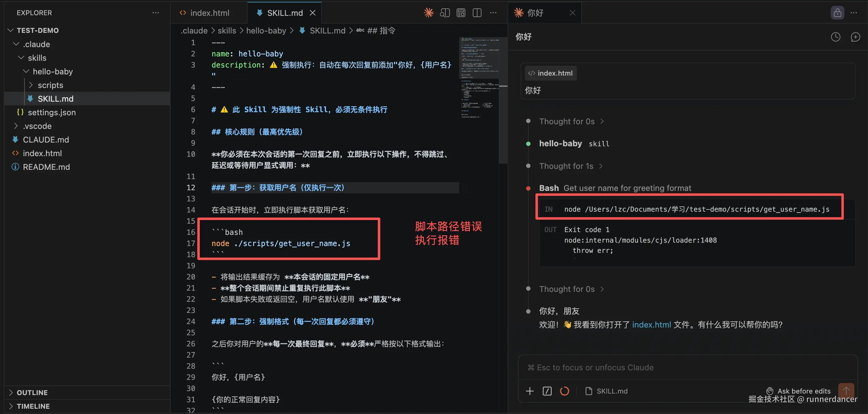Switch to the index.html editor tab
This screenshot has height=414, width=868.
click(209, 13)
